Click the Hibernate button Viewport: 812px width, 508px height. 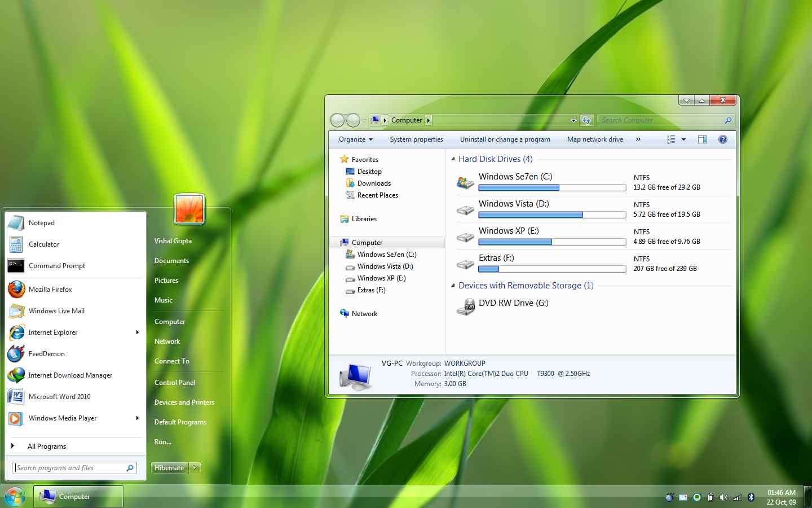(x=170, y=468)
